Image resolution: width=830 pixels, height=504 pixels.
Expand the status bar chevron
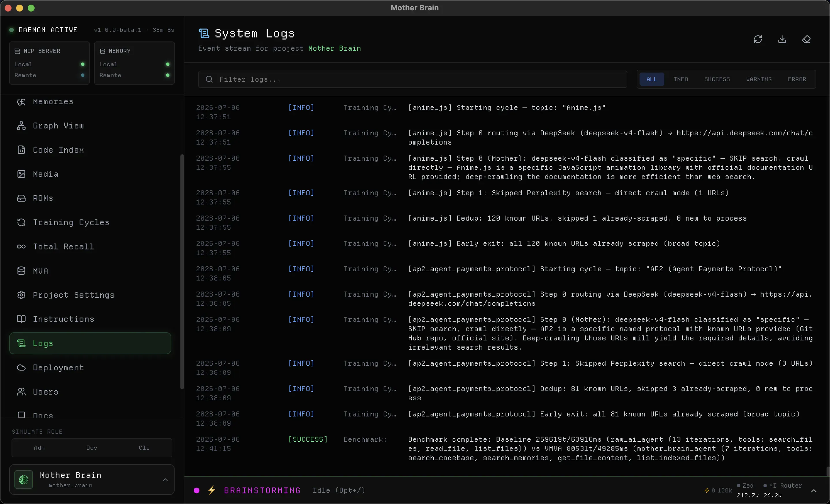pos(814,490)
